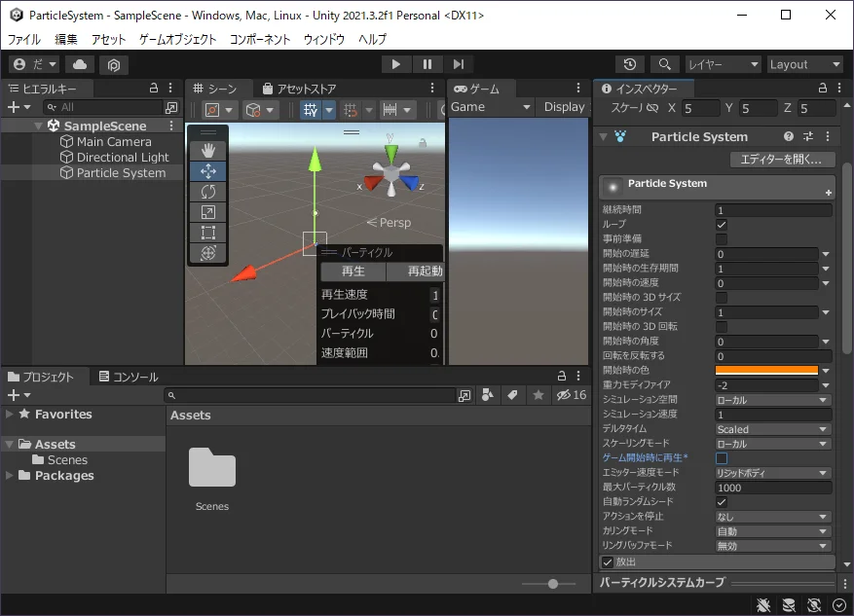Click the 最大パーティクル数 input field

773,488
